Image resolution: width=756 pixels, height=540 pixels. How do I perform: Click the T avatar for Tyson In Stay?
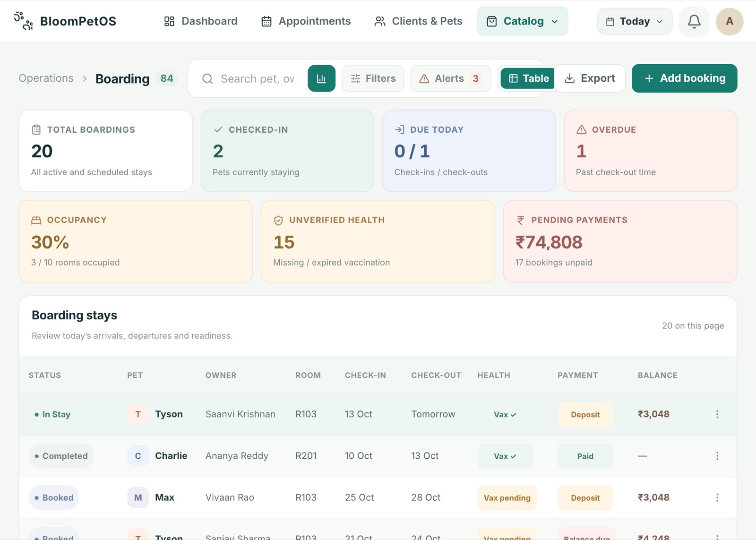point(138,414)
